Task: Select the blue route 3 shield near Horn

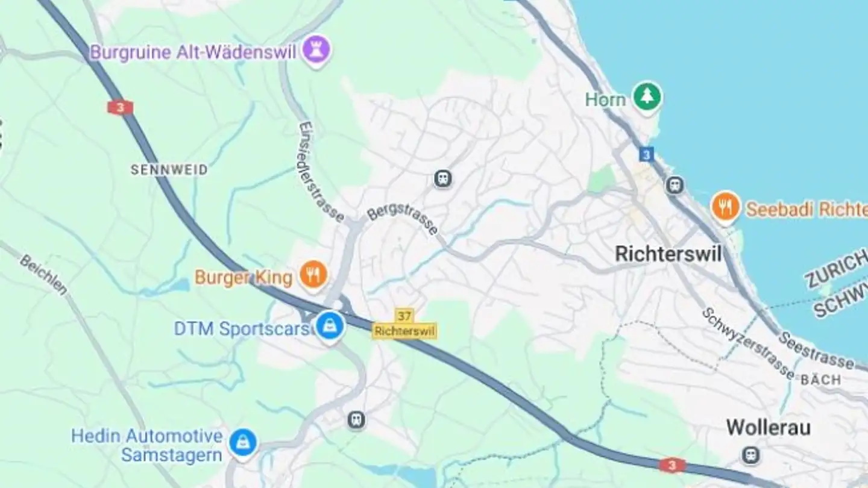Action: point(646,154)
